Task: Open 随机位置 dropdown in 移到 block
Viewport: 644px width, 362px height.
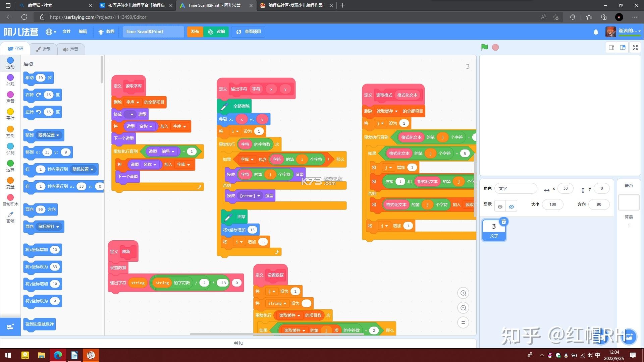Action: [x=49, y=135]
